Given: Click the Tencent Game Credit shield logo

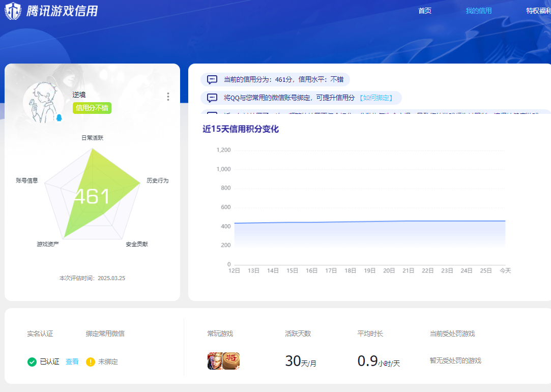Looking at the screenshot, I should [13, 11].
